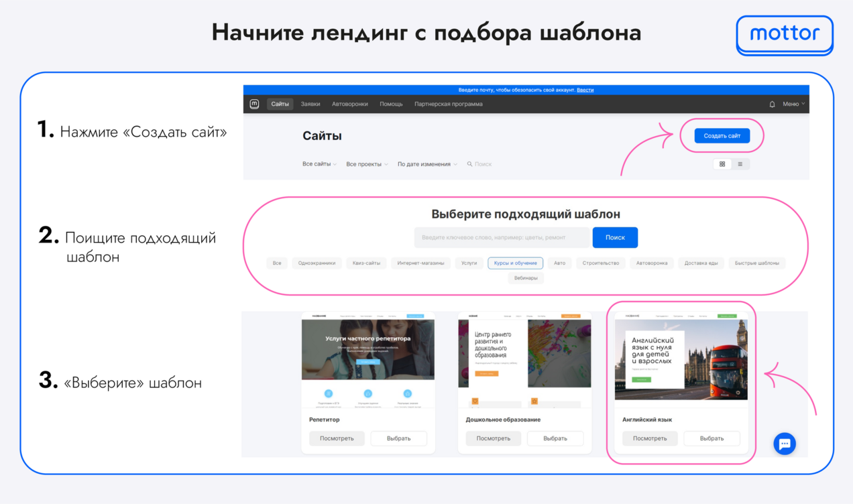This screenshot has height=504, width=853.
Task: Click the Создать сайт button
Action: pos(722,136)
